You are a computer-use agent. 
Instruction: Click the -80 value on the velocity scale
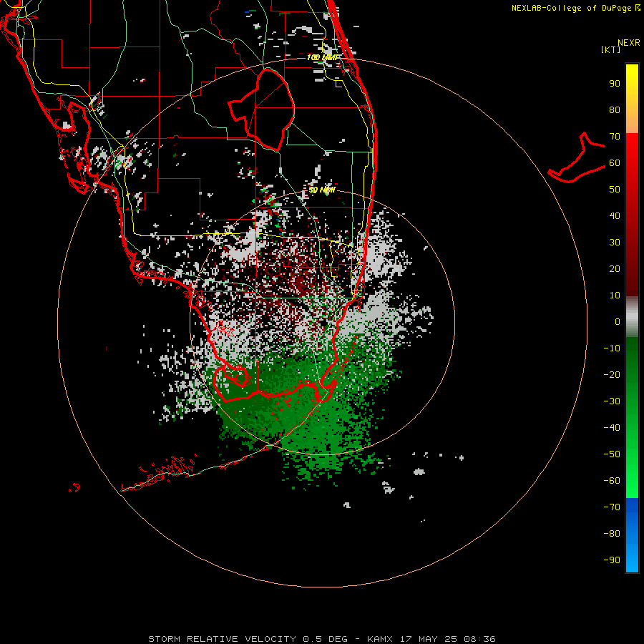[612, 534]
